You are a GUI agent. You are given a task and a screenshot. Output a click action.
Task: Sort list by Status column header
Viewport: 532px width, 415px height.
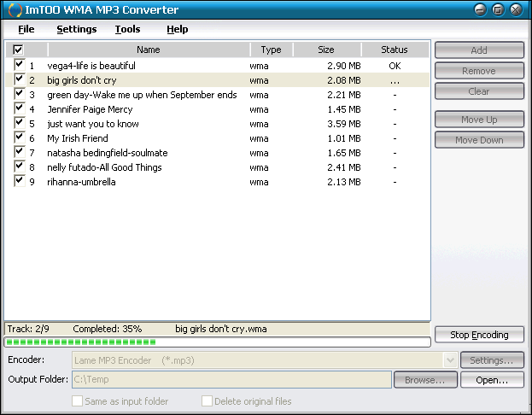[395, 50]
